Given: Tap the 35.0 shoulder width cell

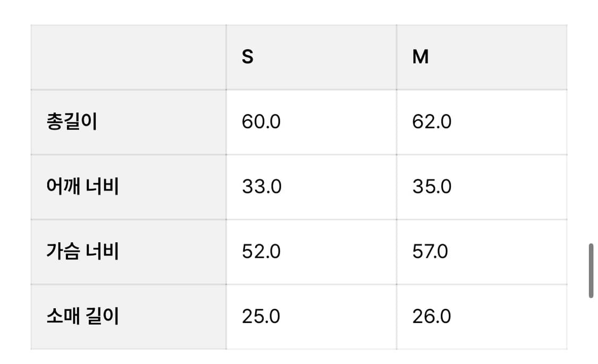Looking at the screenshot, I should coord(432,187).
